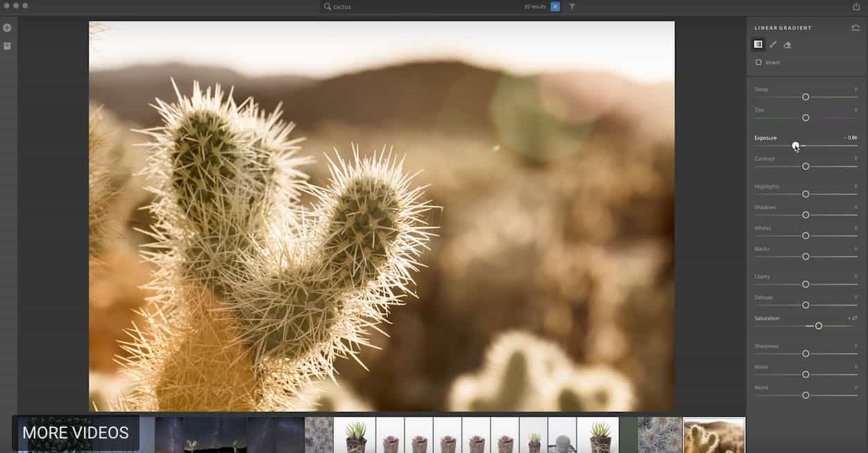Clear the cactus search with X

555,6
